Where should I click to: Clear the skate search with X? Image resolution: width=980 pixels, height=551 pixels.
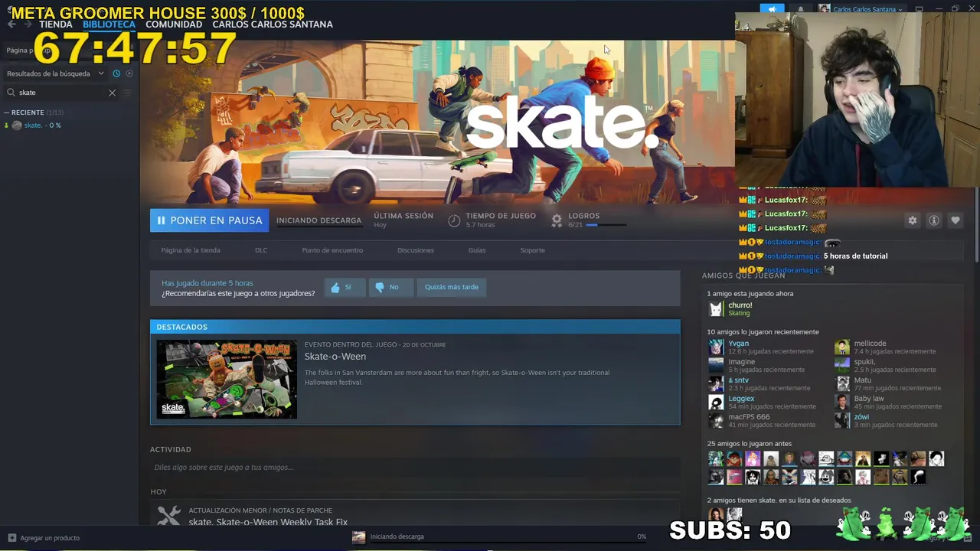(x=112, y=93)
